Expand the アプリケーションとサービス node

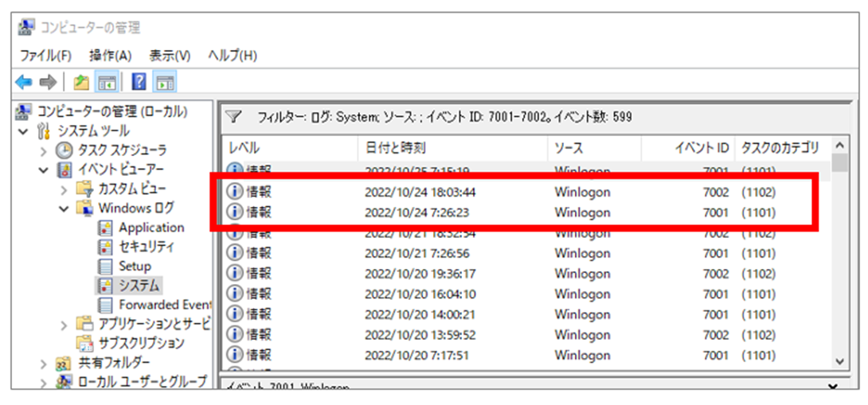pyautogui.click(x=65, y=324)
